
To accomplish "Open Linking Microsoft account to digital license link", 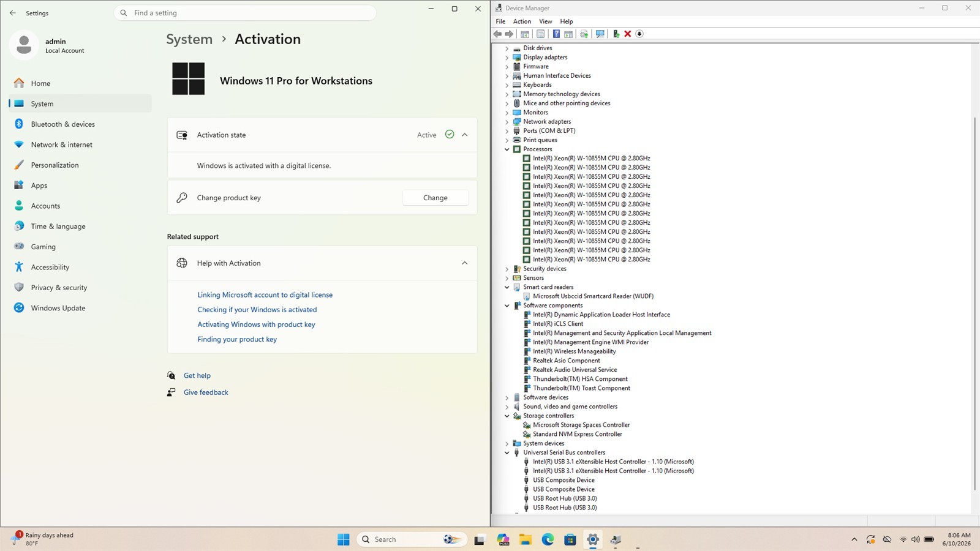I will (x=265, y=295).
